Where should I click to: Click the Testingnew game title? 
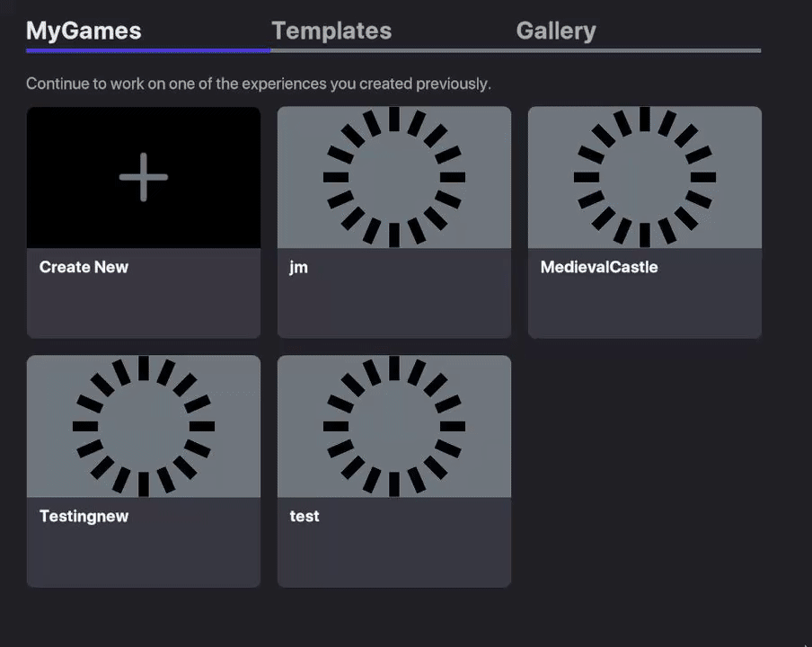pos(84,517)
